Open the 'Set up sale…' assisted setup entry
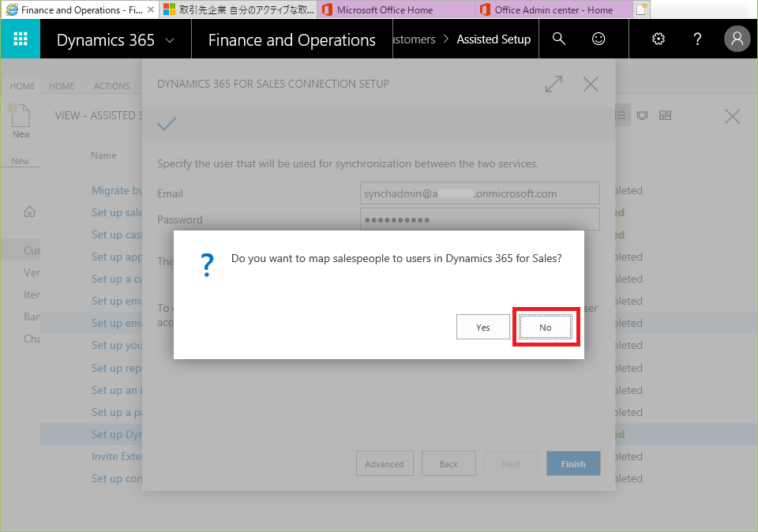The image size is (758, 532). point(117,212)
